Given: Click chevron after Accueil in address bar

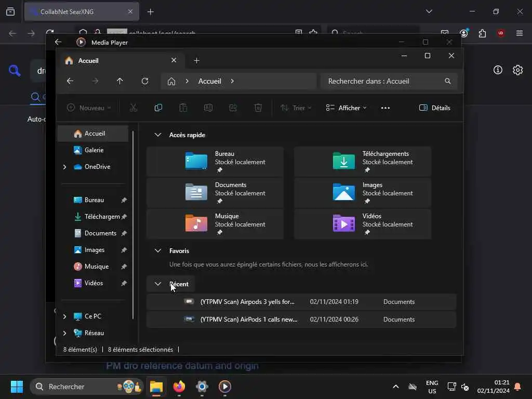Looking at the screenshot, I should pyautogui.click(x=232, y=81).
